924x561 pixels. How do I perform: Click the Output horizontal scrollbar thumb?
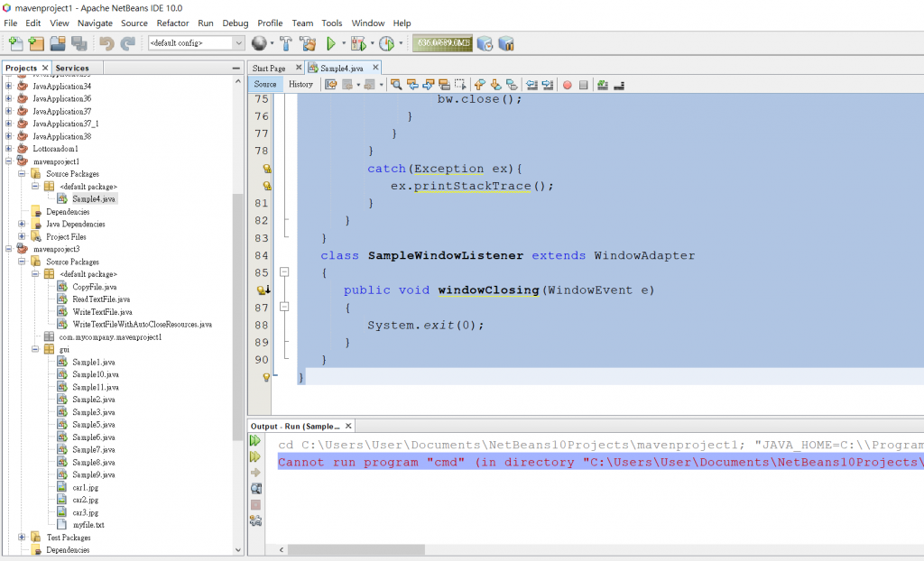(356, 549)
